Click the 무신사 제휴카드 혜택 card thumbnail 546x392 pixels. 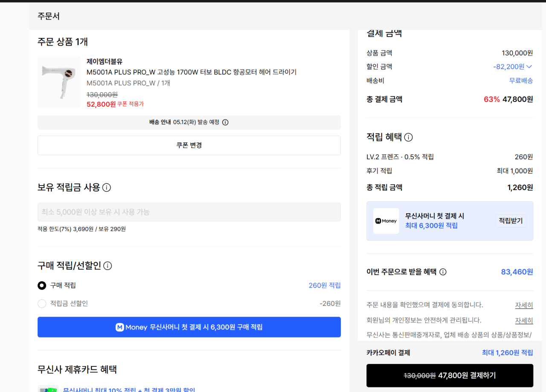coord(48,389)
